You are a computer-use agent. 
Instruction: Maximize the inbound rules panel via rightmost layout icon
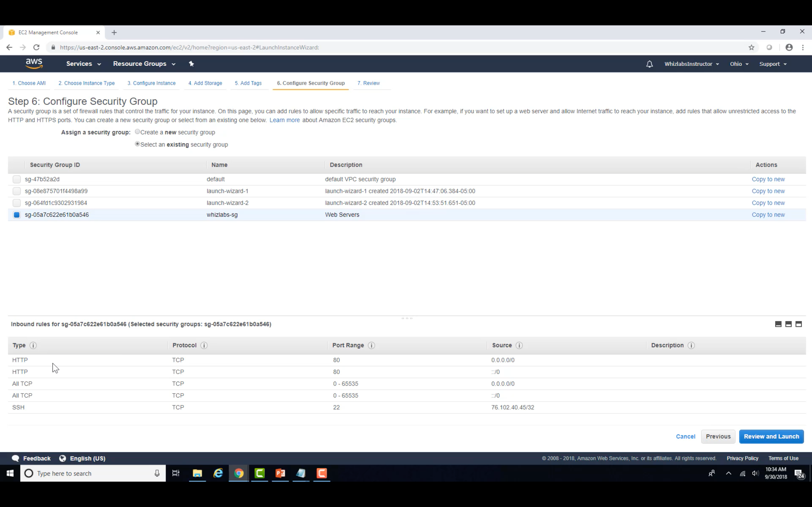pos(799,324)
